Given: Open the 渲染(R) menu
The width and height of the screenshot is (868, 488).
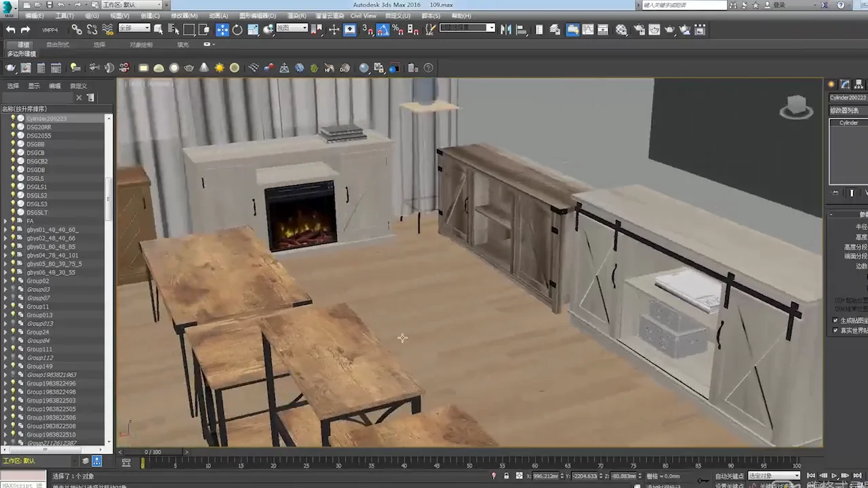Looking at the screenshot, I should tap(297, 16).
